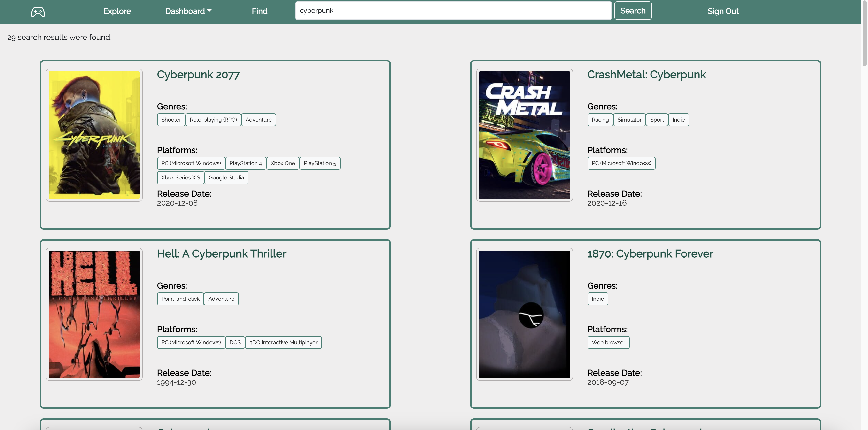Select the Google Stadia platform tag
The image size is (868, 430).
coord(226,177)
